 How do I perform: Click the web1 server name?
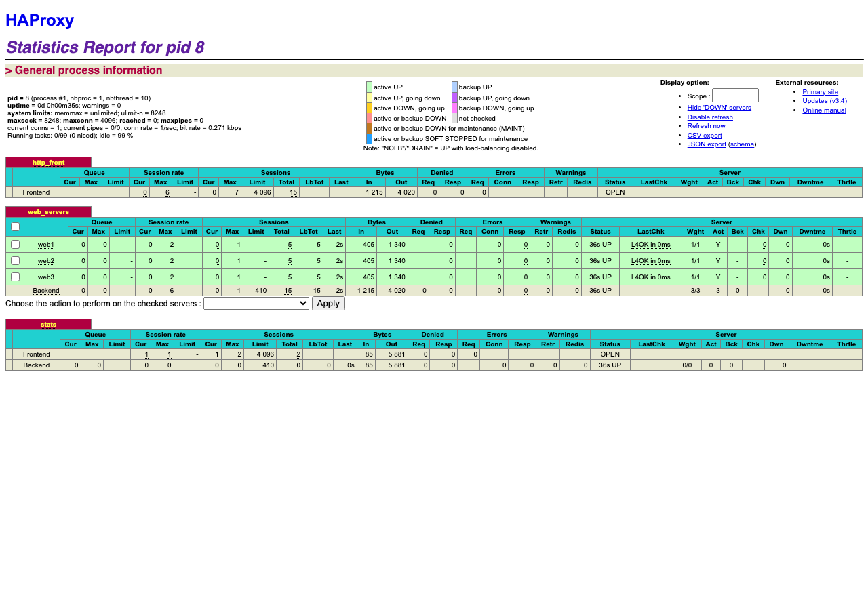[46, 244]
